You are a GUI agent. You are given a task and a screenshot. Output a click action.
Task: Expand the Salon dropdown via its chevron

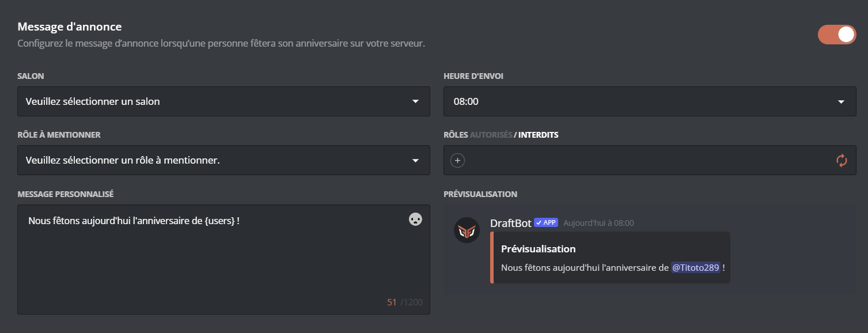pos(416,101)
